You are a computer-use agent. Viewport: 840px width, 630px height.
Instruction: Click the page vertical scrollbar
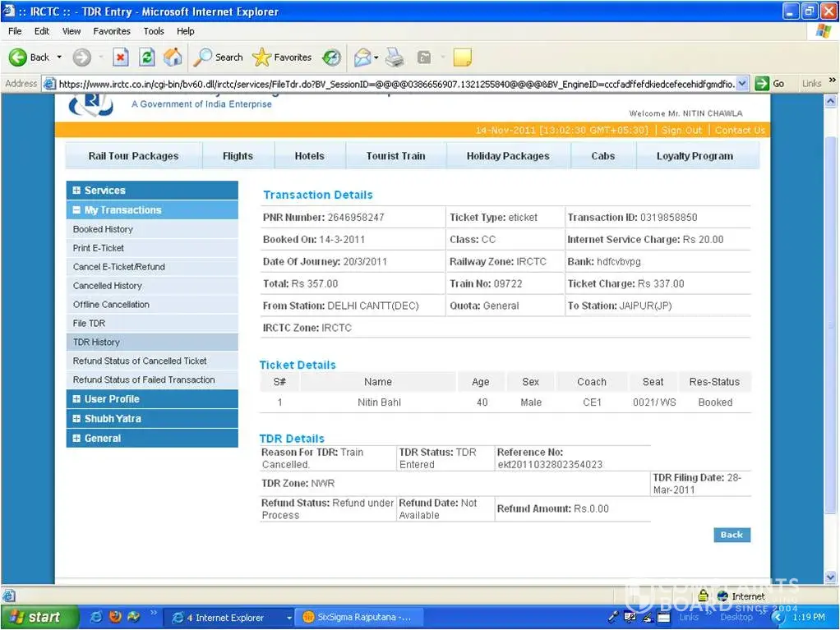pos(830,329)
